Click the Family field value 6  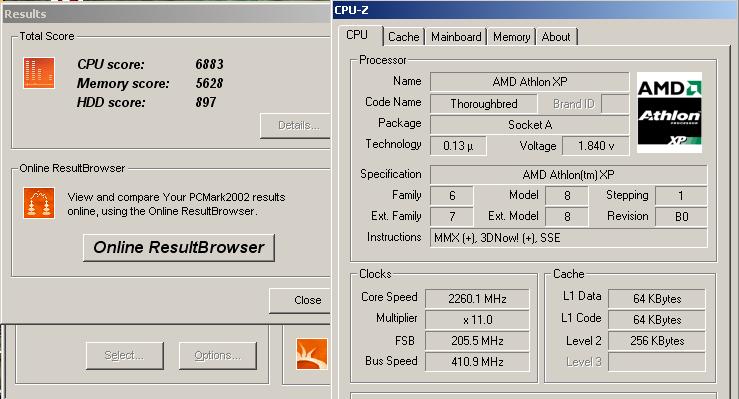452,195
